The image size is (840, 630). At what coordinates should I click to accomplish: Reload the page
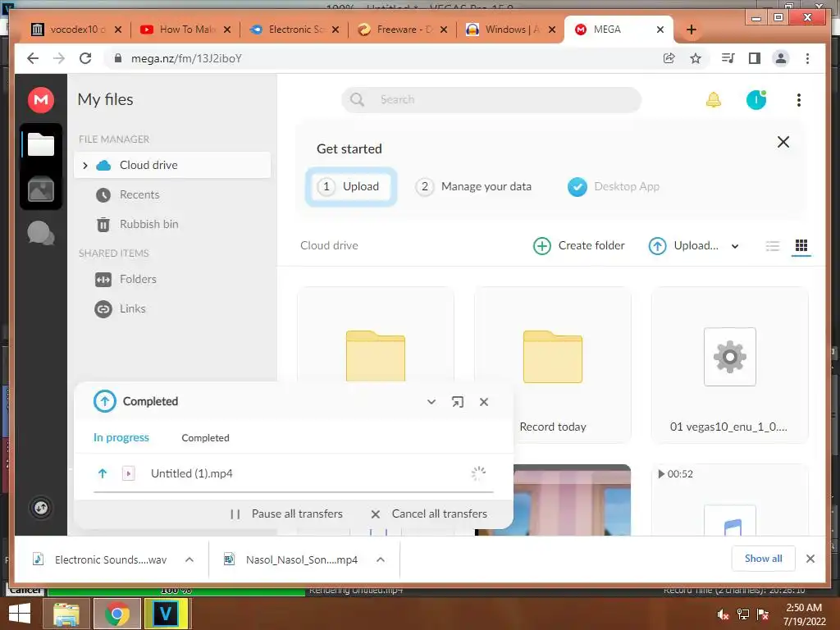coord(85,58)
